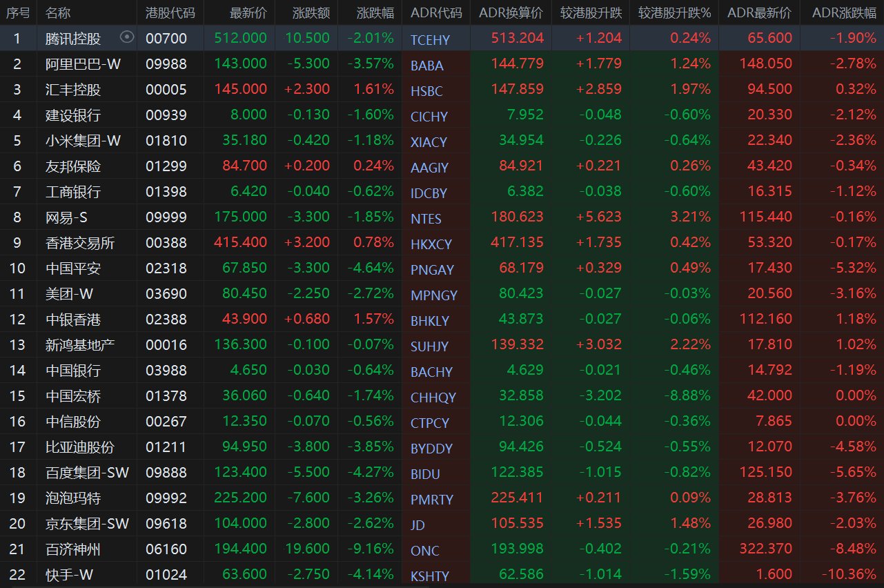This screenshot has width=884, height=588.
Task: Click the ADR代码 column header
Action: 436,13
